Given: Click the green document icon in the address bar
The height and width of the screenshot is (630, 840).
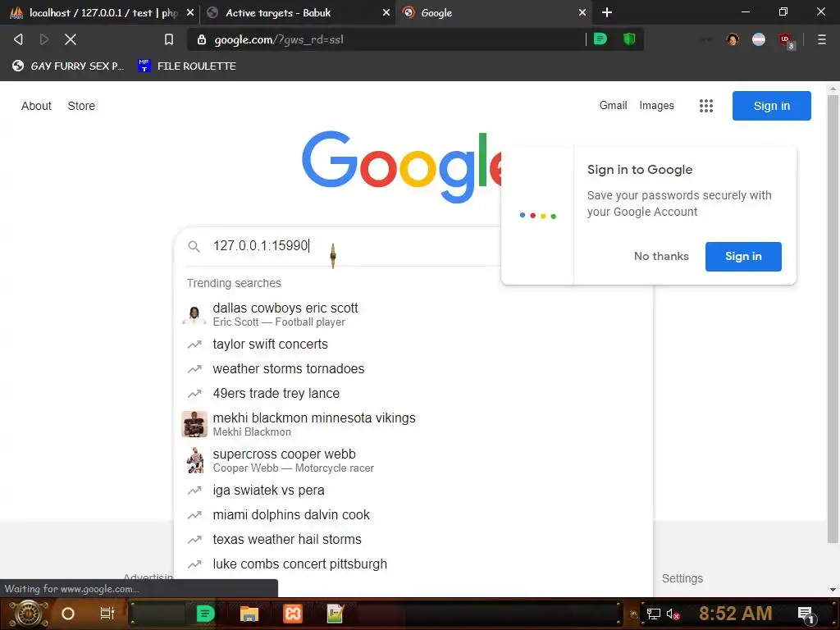Looking at the screenshot, I should 600,39.
